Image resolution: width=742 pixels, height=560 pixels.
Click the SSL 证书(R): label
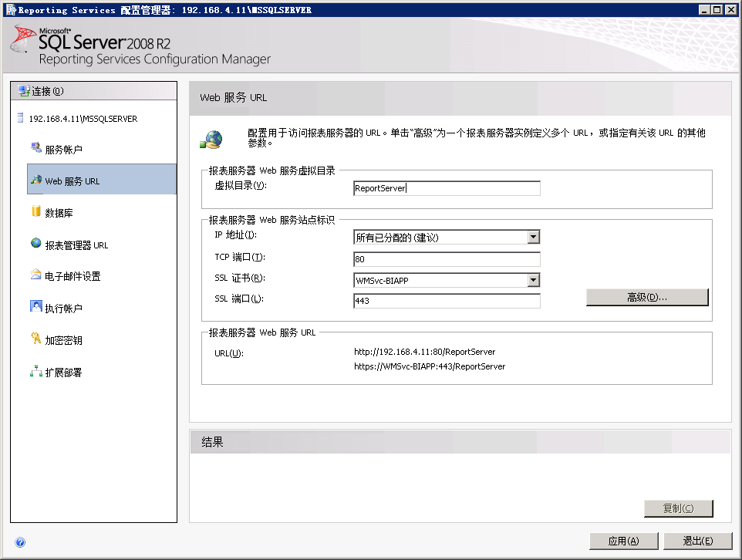click(240, 278)
